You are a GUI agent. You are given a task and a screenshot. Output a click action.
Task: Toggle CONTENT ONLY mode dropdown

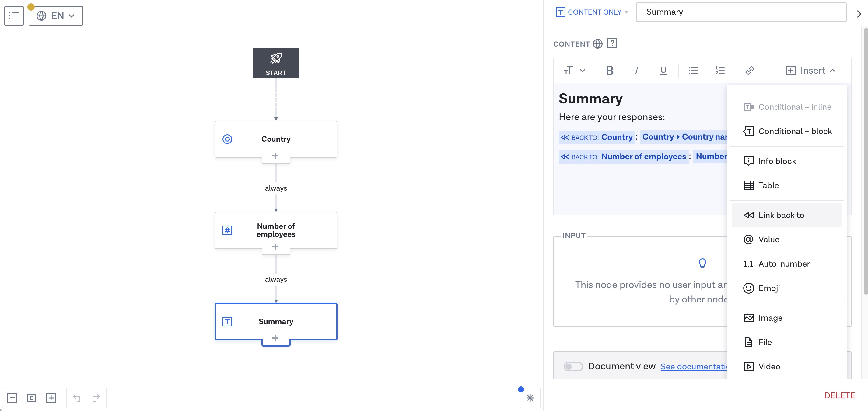pos(626,12)
